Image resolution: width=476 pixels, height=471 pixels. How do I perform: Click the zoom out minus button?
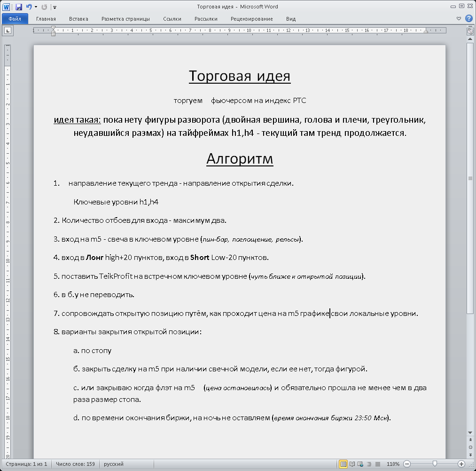click(x=407, y=464)
